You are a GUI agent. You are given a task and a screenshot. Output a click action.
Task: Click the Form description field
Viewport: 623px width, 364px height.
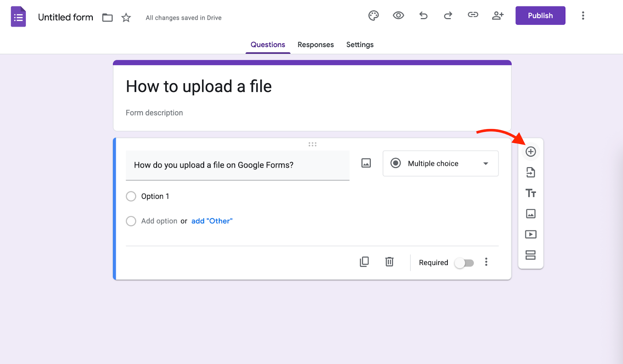pos(154,113)
